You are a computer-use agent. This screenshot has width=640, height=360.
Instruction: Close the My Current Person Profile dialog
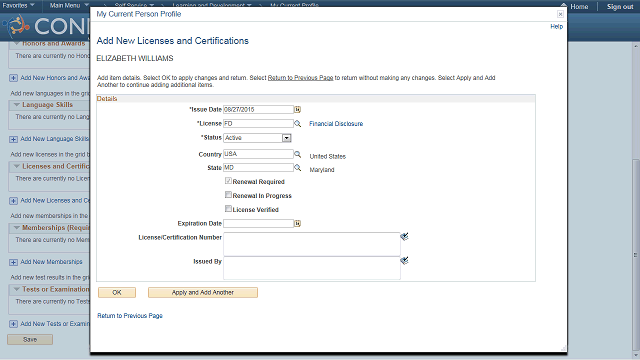click(560, 14)
